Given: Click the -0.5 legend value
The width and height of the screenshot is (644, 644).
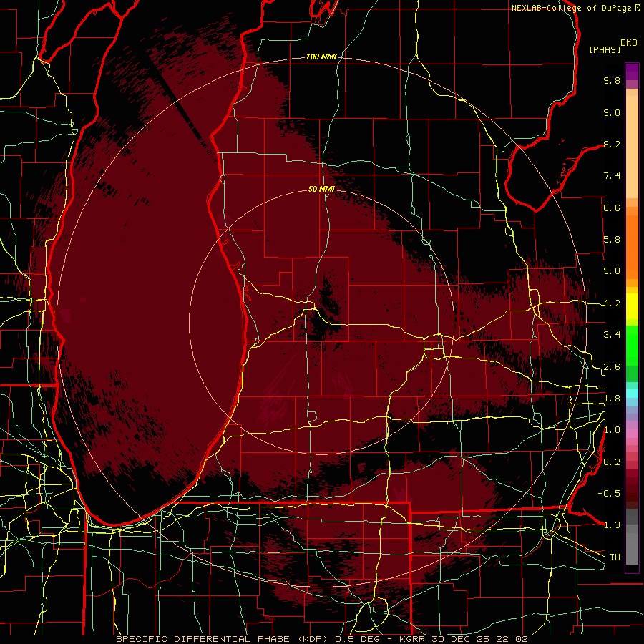Looking at the screenshot, I should click(609, 494).
